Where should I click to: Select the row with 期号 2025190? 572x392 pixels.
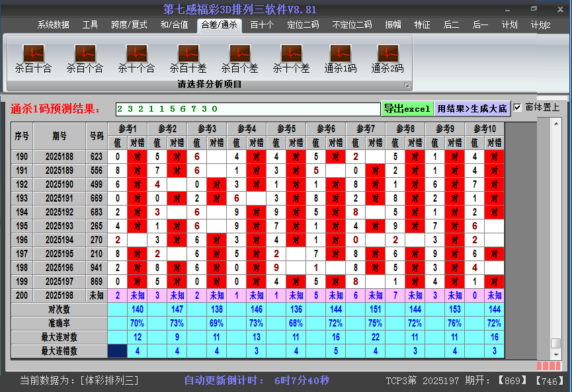click(257, 184)
